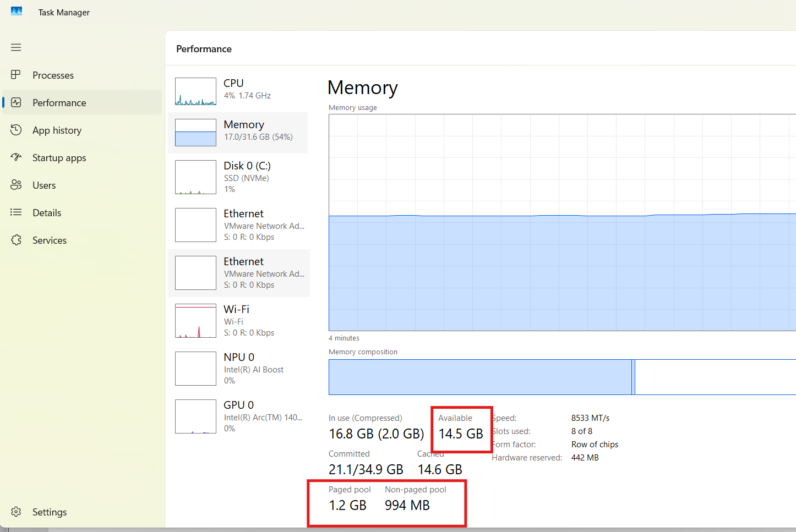Select the GPU 0 graph thumbnail
The image size is (796, 532).
(195, 416)
